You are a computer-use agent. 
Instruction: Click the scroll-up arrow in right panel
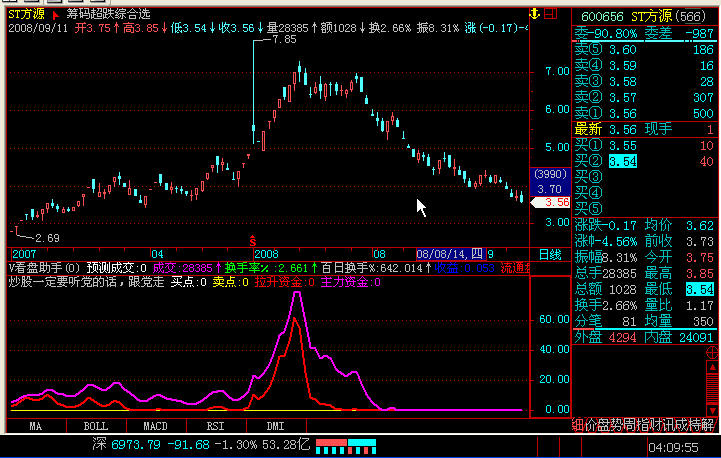coord(713,367)
